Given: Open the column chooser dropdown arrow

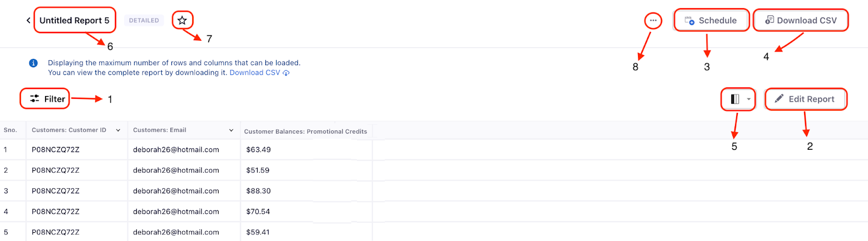Looking at the screenshot, I should coord(749,99).
